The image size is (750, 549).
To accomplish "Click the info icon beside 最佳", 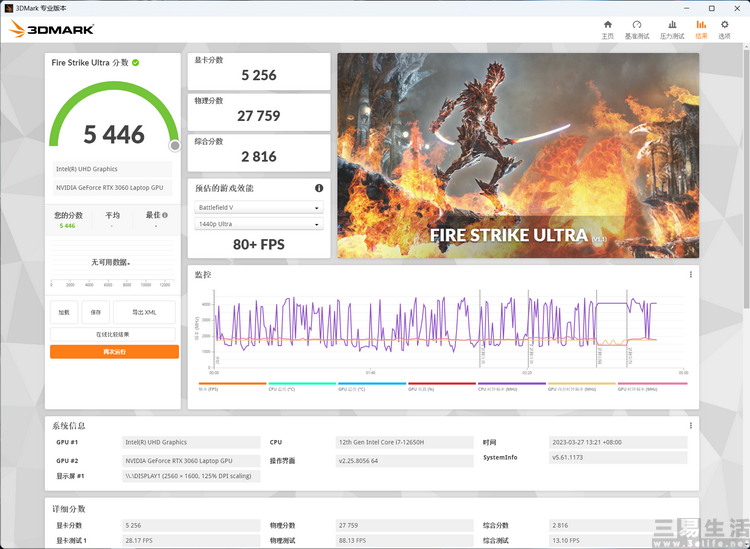I will point(165,215).
